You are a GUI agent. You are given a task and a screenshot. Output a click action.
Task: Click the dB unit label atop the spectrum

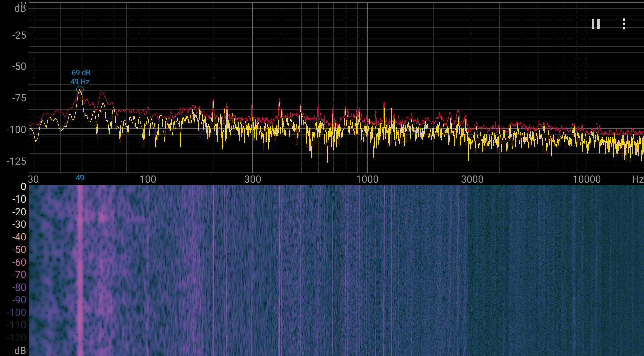point(20,8)
